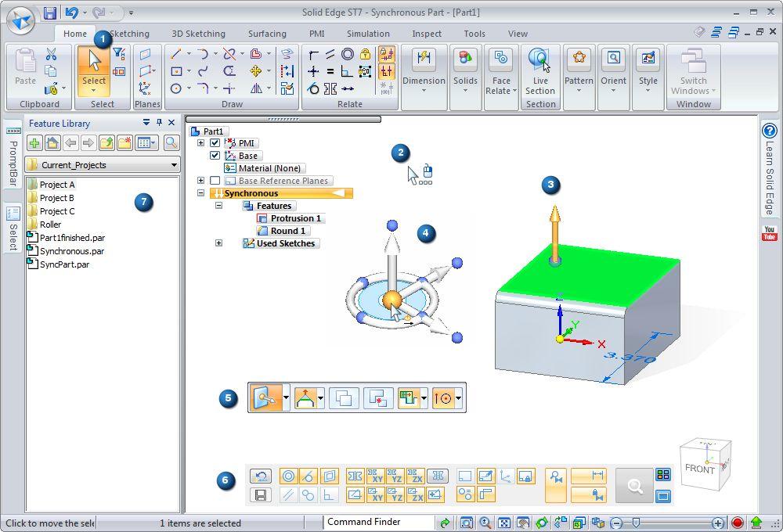The width and height of the screenshot is (783, 532).
Task: Select the Move tool in Draw group
Action: tap(256, 71)
